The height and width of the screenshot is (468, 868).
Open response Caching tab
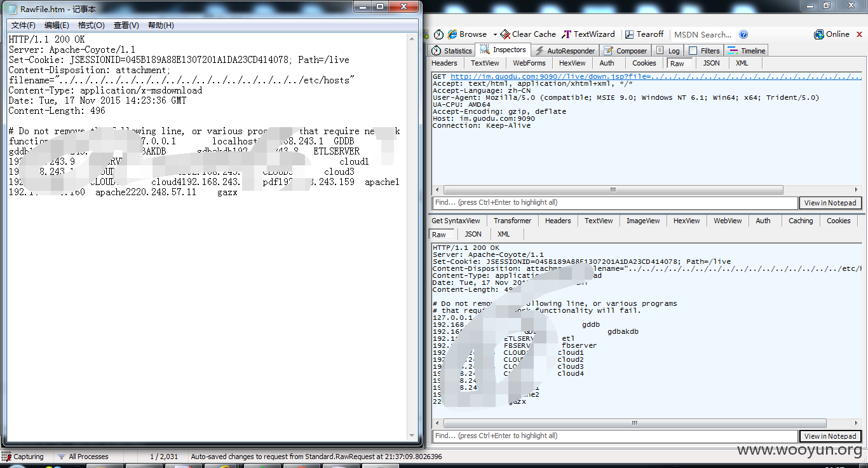pos(801,221)
